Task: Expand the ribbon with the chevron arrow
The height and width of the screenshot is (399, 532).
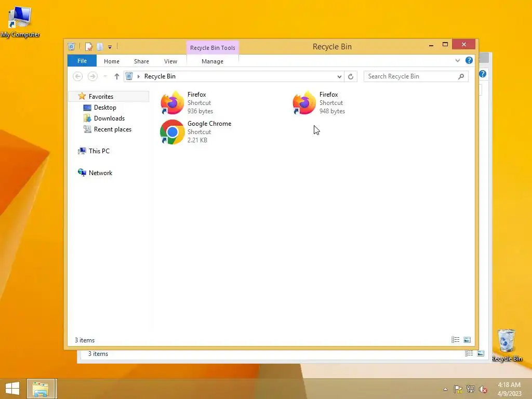Action: click(x=457, y=60)
